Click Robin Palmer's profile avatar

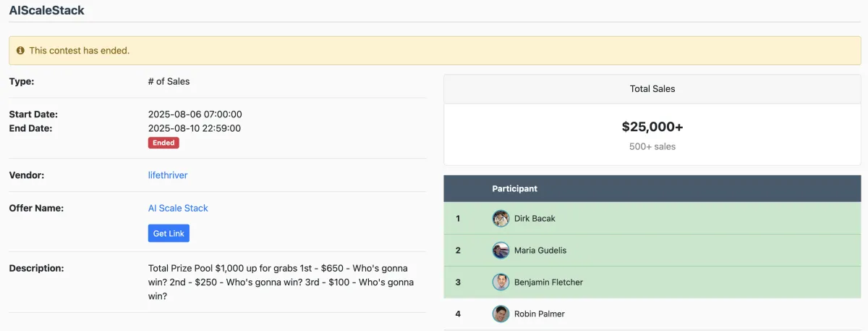pyautogui.click(x=501, y=314)
